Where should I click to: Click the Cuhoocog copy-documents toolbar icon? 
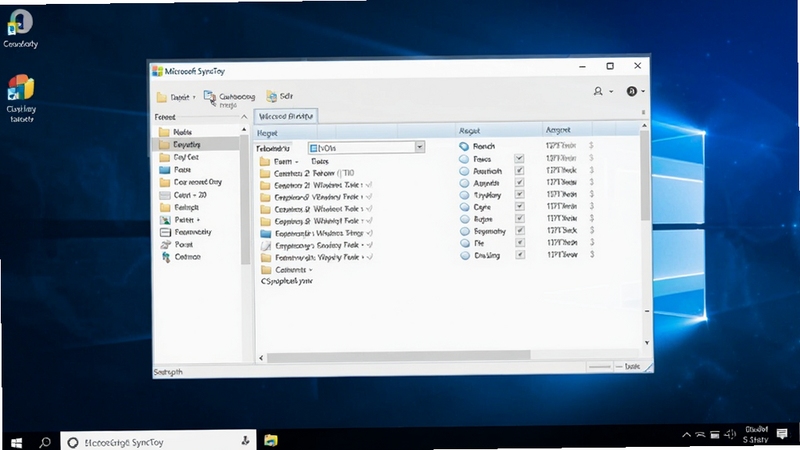210,97
